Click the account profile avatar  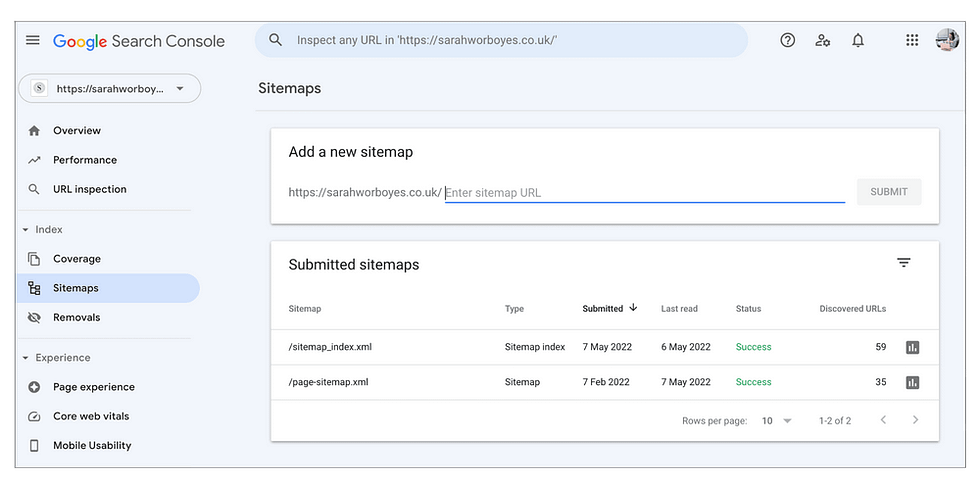[947, 40]
